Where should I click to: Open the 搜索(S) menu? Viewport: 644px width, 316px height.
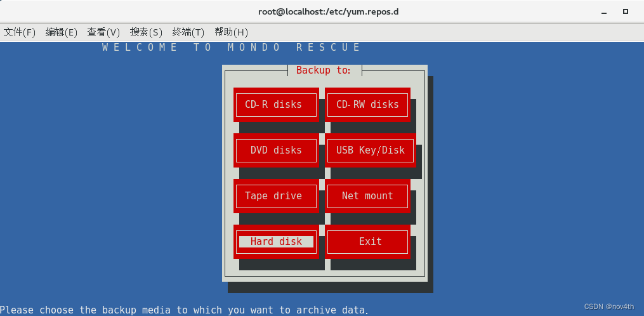[146, 32]
